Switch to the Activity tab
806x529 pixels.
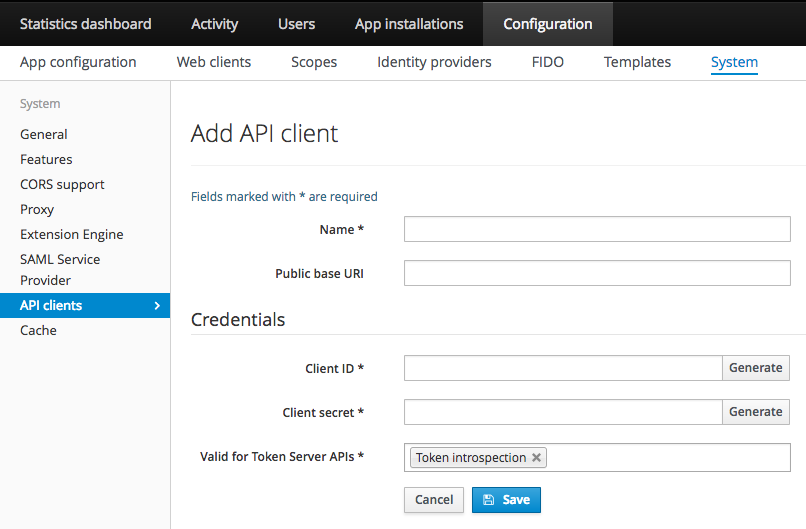[x=214, y=24]
